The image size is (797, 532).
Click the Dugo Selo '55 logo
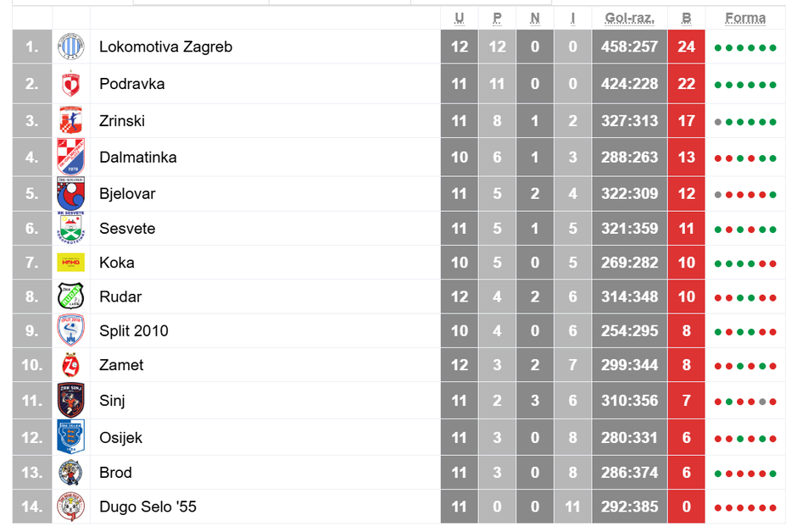(x=70, y=507)
